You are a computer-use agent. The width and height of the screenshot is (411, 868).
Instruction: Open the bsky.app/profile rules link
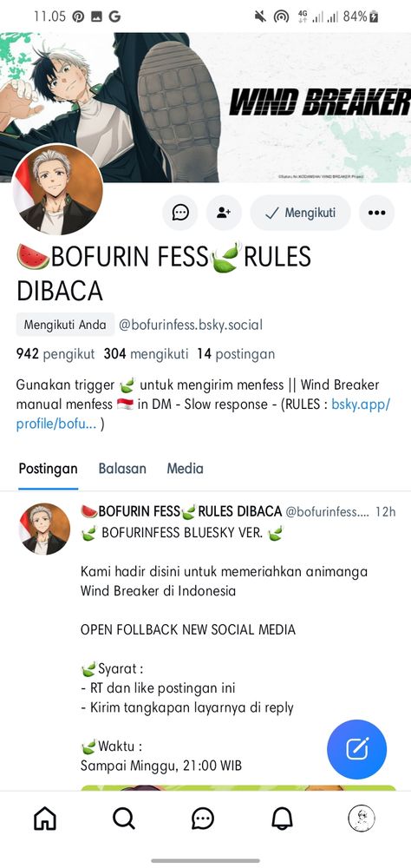(204, 414)
